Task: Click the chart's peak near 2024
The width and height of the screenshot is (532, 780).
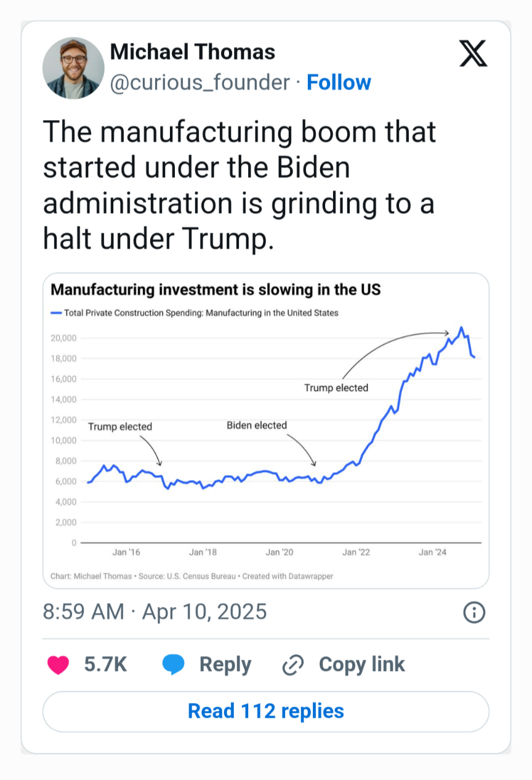Action: [x=461, y=328]
